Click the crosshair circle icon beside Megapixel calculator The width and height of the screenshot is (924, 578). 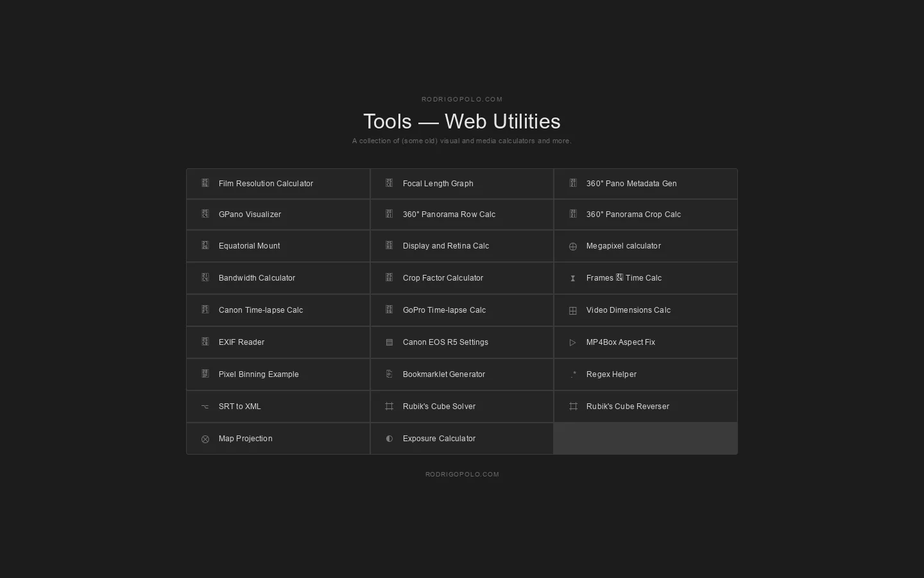tap(573, 247)
